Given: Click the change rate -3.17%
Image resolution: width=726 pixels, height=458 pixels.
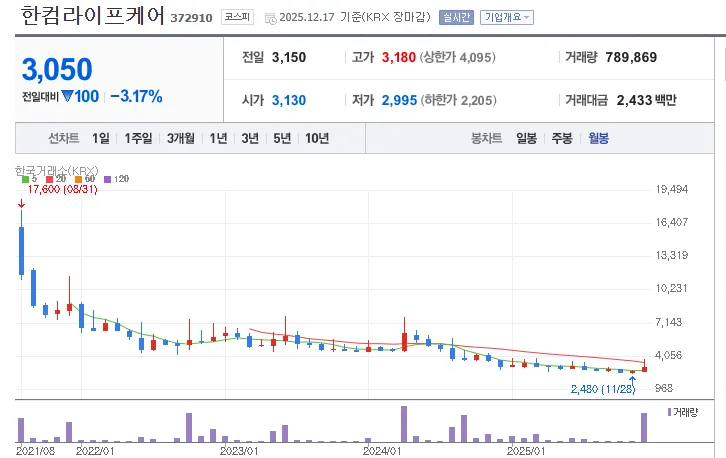Looking at the screenshot, I should [137, 96].
